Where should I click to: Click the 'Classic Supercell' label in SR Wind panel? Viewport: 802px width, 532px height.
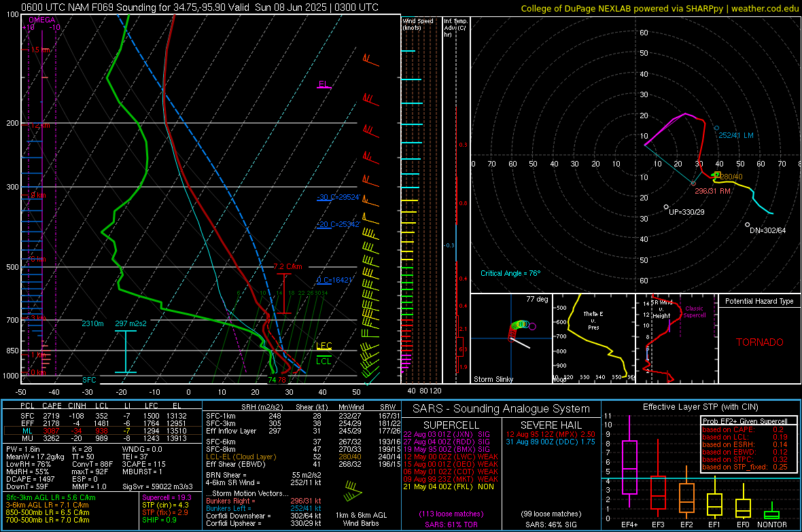[x=694, y=312]
